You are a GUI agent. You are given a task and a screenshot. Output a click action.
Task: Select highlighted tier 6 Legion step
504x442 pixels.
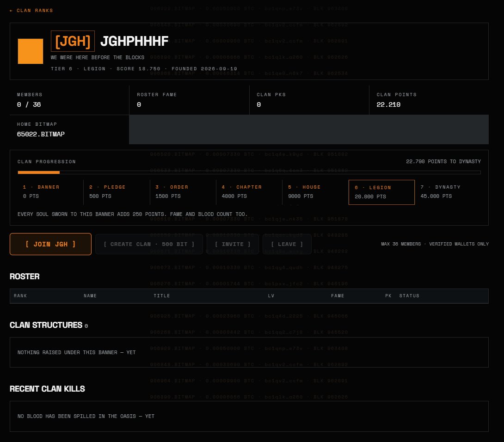coord(381,192)
